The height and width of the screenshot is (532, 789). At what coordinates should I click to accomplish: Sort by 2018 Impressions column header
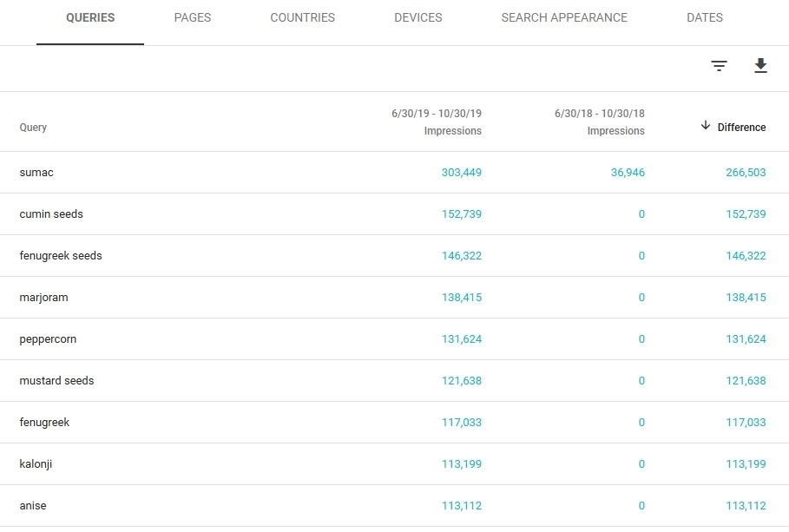pyautogui.click(x=600, y=122)
